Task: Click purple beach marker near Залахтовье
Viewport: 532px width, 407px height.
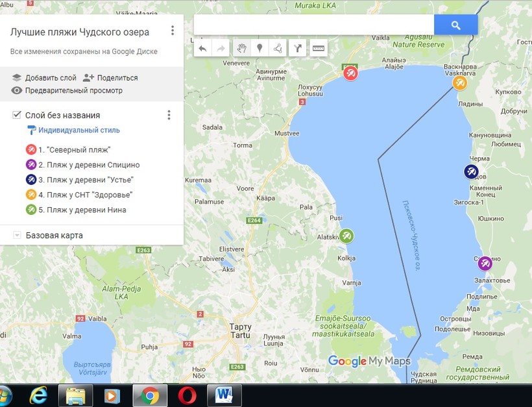Action: click(485, 264)
